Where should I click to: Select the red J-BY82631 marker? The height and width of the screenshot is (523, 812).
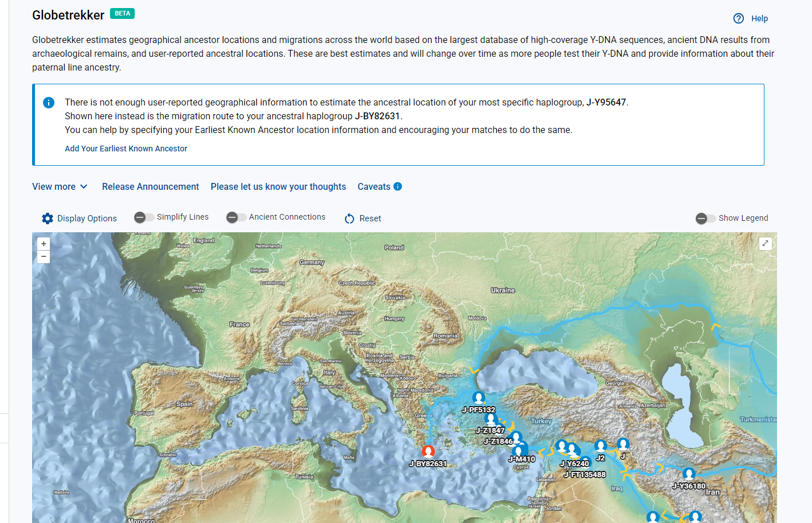428,452
